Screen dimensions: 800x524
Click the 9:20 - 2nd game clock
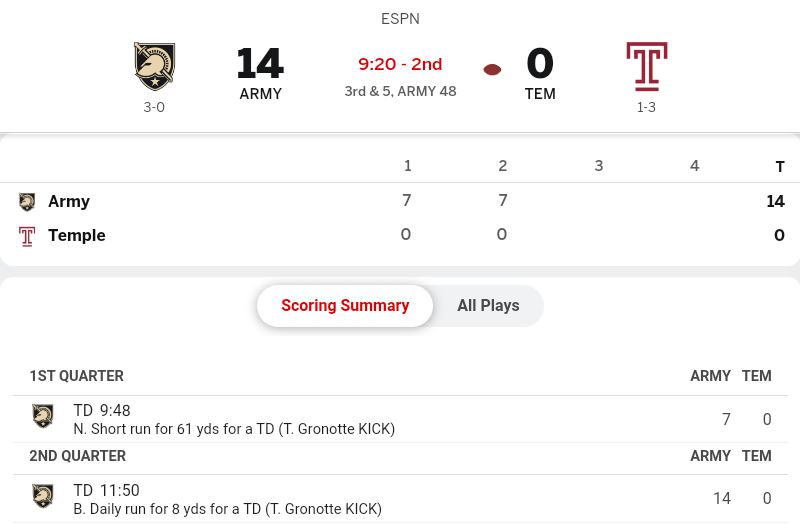click(x=400, y=64)
